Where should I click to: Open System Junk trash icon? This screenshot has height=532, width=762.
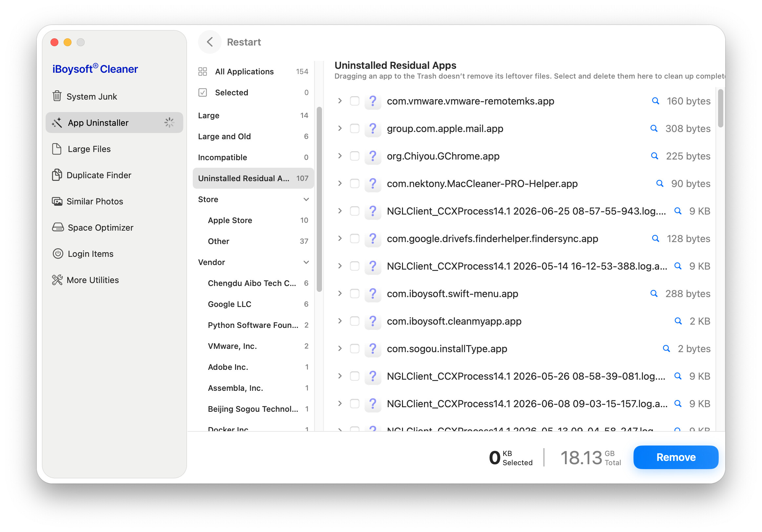pos(57,96)
